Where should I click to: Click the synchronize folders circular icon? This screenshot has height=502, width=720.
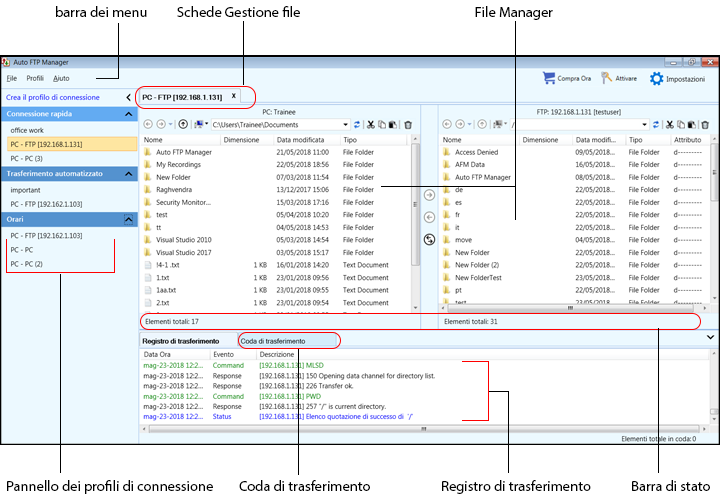pyautogui.click(x=429, y=239)
